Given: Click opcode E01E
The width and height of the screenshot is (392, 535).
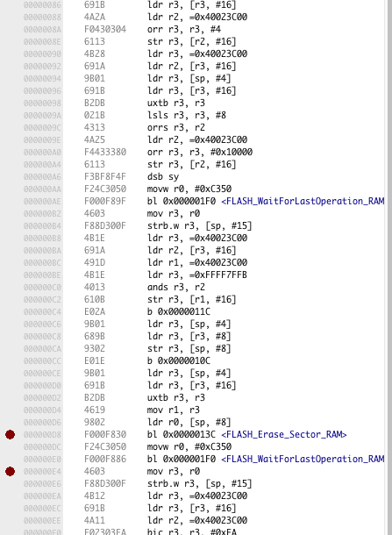Looking at the screenshot, I should click(x=95, y=361).
